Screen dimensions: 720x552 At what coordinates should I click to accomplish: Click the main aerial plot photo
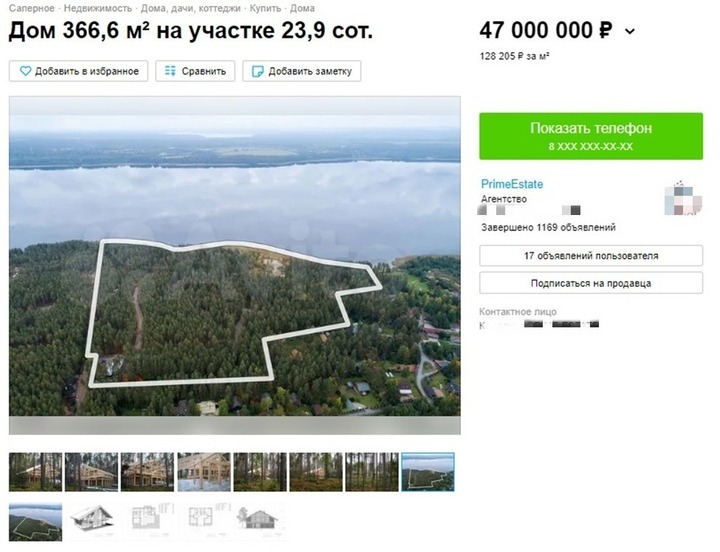point(235,265)
